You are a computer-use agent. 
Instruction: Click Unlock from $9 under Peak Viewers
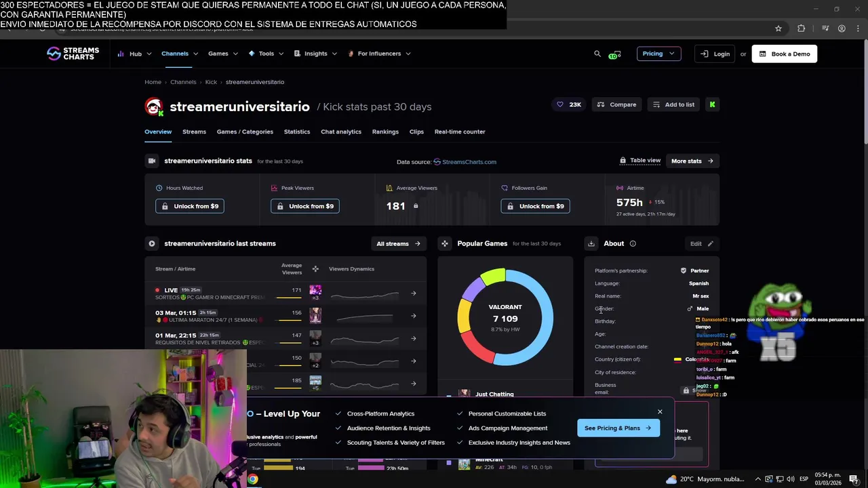[x=305, y=206]
